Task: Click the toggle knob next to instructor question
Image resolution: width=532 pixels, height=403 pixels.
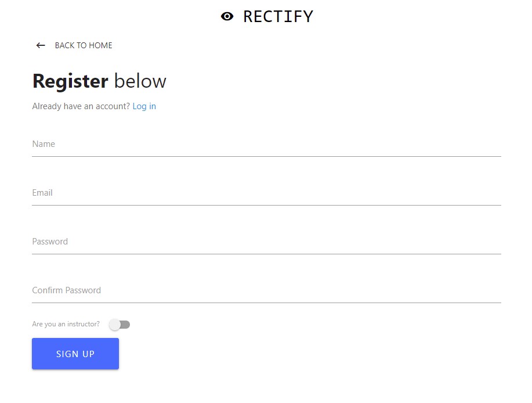Action: [114, 324]
